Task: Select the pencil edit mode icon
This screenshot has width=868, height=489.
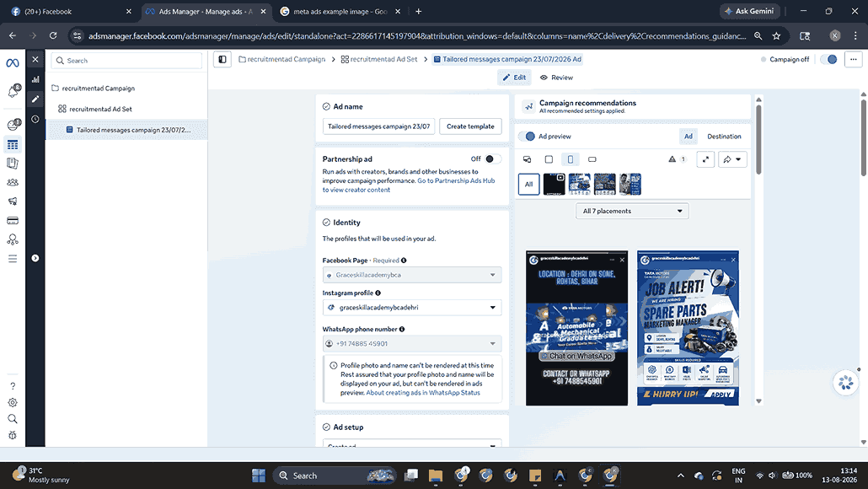Action: pos(35,99)
